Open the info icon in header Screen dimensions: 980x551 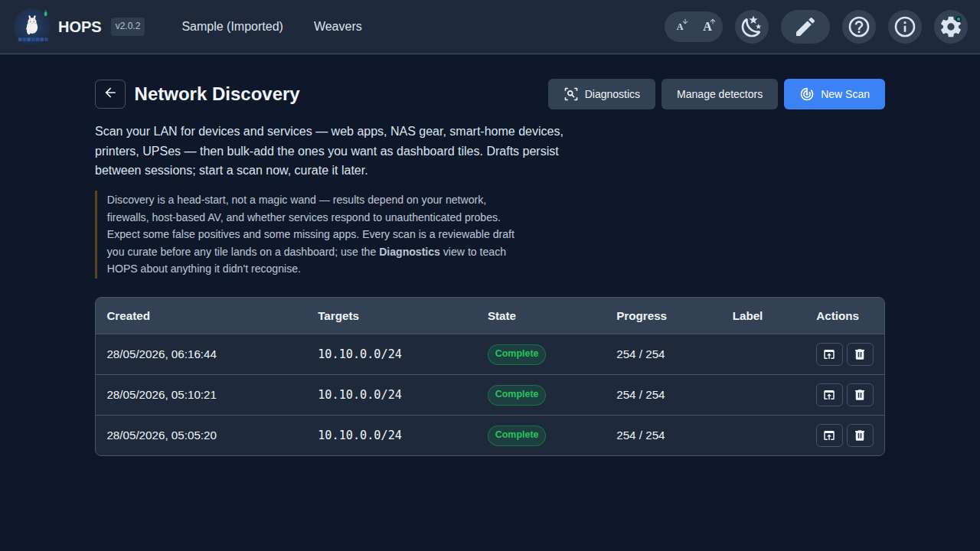(905, 27)
